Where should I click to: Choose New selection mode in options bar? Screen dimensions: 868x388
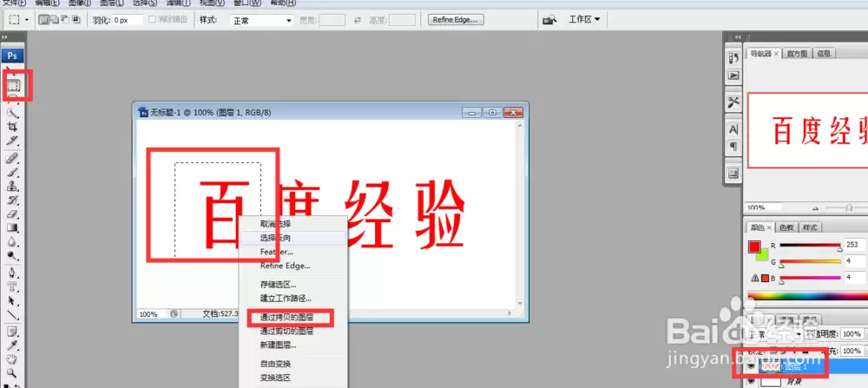click(x=43, y=20)
